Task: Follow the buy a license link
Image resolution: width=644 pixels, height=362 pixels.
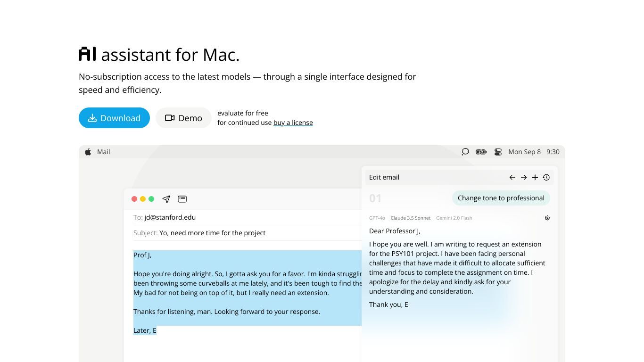Action: click(x=293, y=123)
